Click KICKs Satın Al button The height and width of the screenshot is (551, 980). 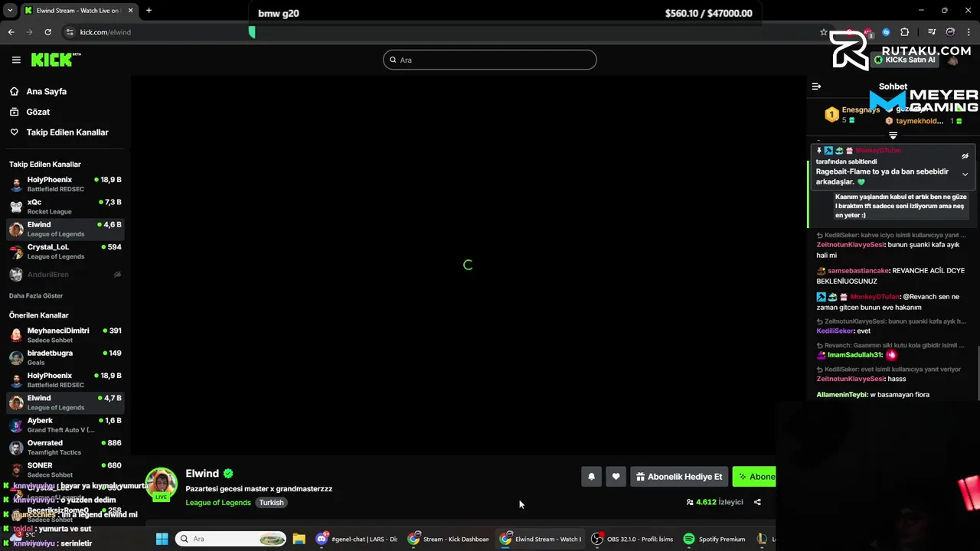click(904, 60)
